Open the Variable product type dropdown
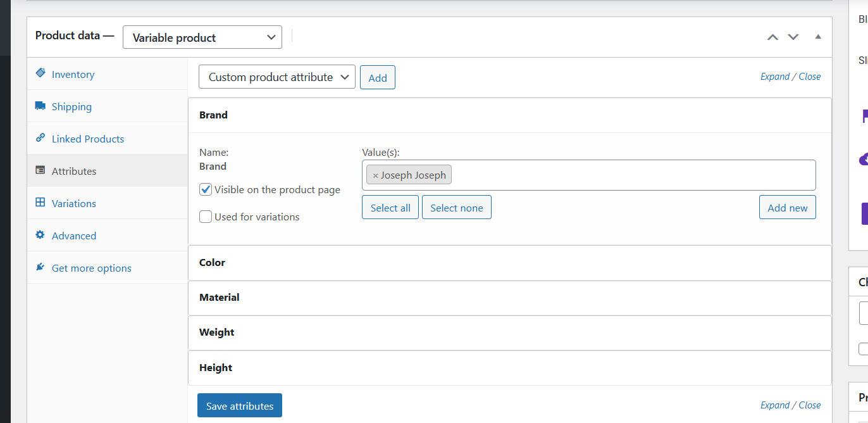Image resolution: width=868 pixels, height=423 pixels. [x=202, y=37]
